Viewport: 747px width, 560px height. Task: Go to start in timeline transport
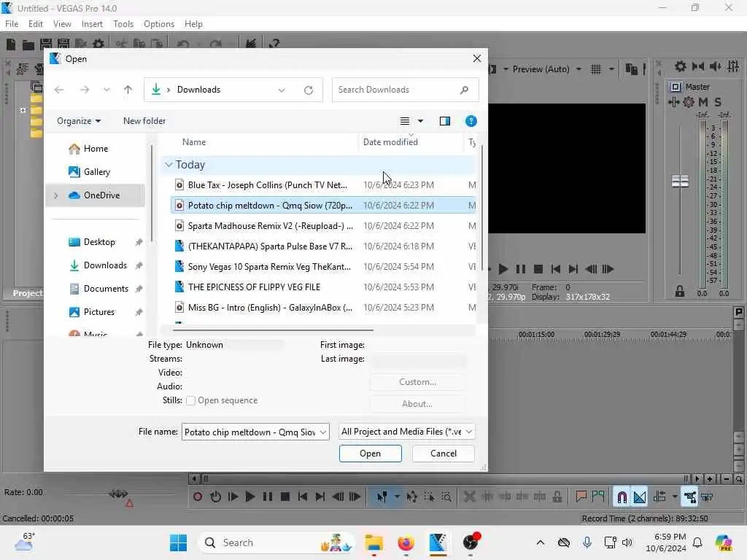[x=303, y=497]
